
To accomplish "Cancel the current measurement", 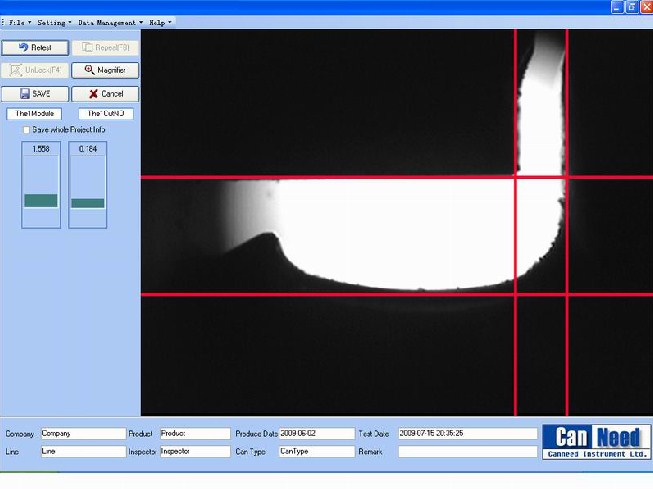I will pyautogui.click(x=105, y=93).
